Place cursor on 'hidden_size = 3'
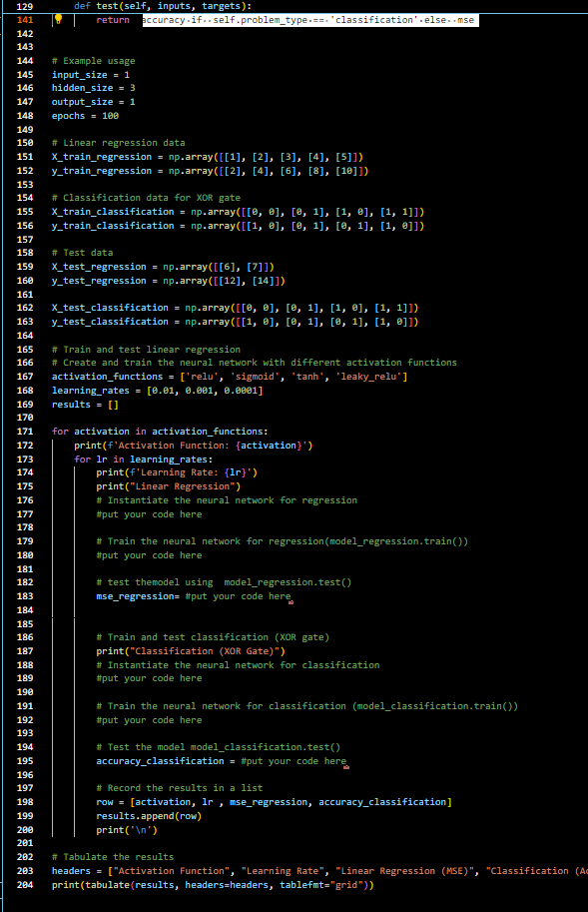Screen dimensions: 588x912 (94, 88)
